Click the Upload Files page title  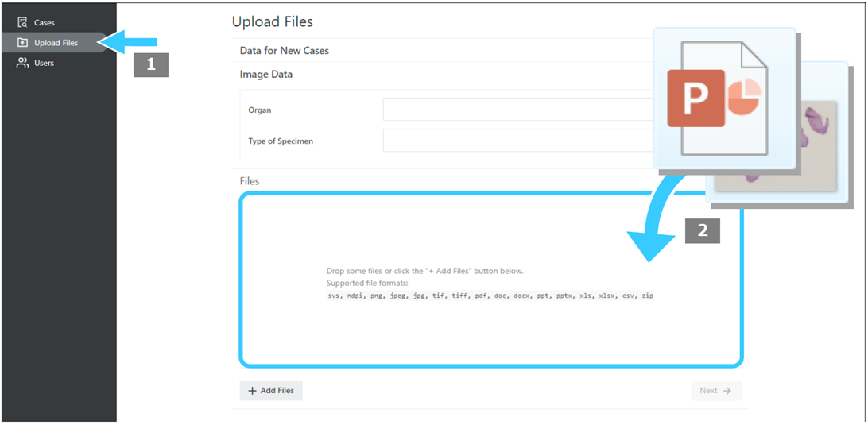(x=273, y=22)
